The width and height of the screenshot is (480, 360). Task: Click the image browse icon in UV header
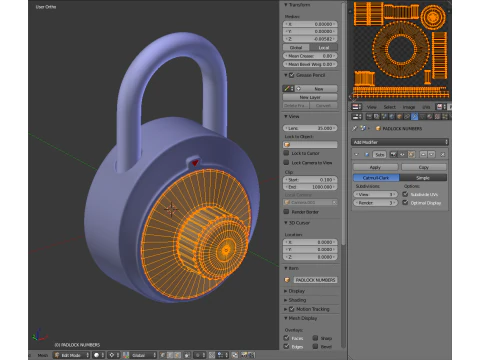(440, 107)
